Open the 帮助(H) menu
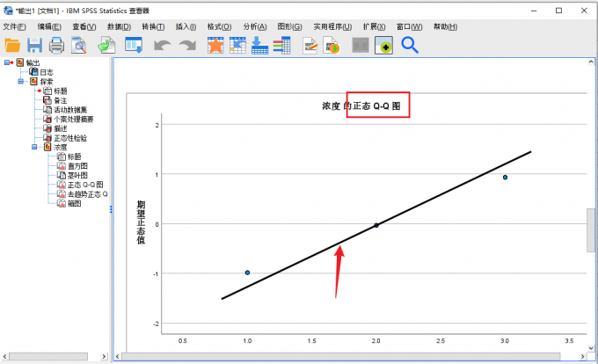 tap(445, 26)
